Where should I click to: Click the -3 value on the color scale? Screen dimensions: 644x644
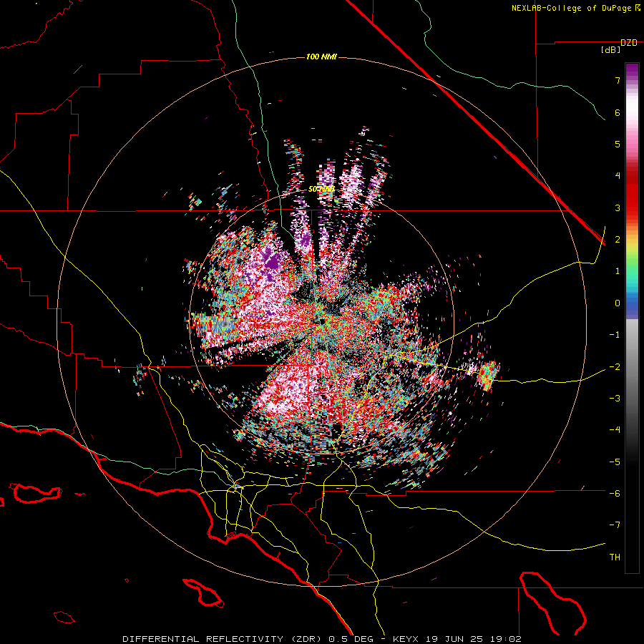[x=615, y=398]
